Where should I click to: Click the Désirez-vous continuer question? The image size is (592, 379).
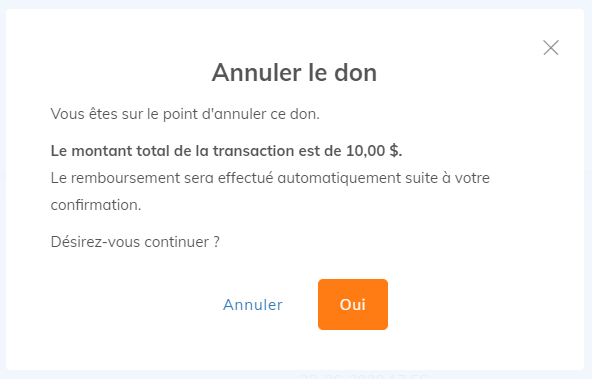coord(135,242)
